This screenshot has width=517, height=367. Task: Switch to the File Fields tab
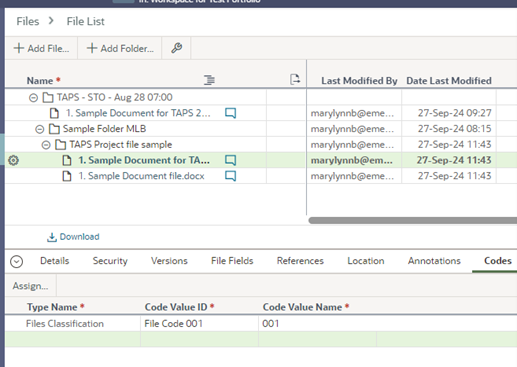point(232,261)
